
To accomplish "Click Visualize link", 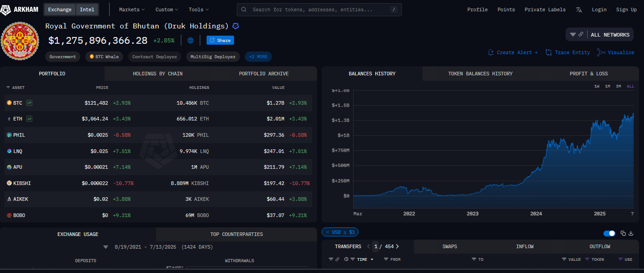I will (616, 52).
